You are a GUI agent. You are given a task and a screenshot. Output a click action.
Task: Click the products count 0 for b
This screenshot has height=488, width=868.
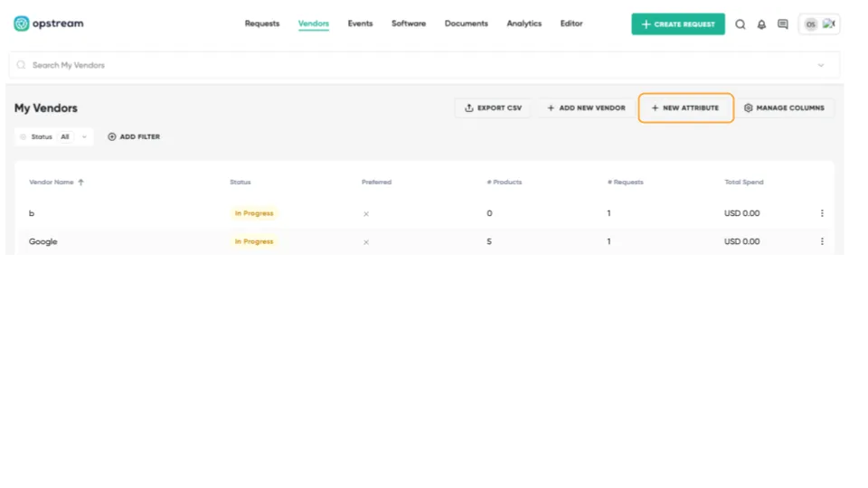489,213
